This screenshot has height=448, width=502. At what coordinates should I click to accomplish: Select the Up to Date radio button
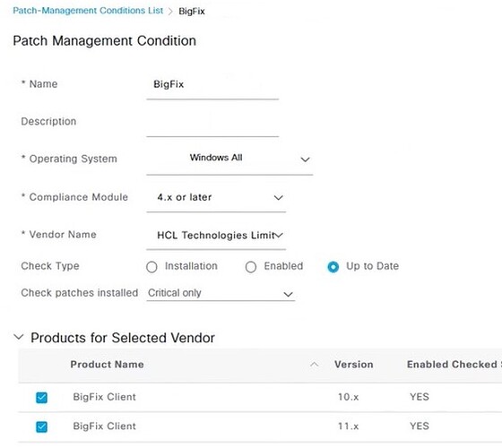pos(333,267)
